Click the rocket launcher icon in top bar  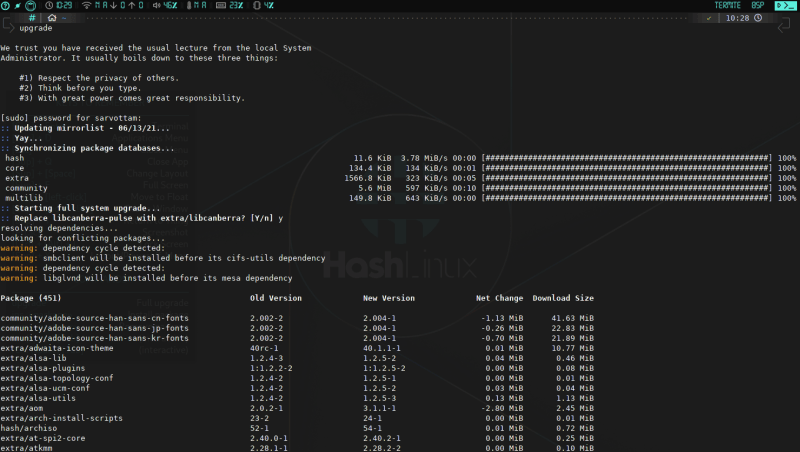click(19, 5)
